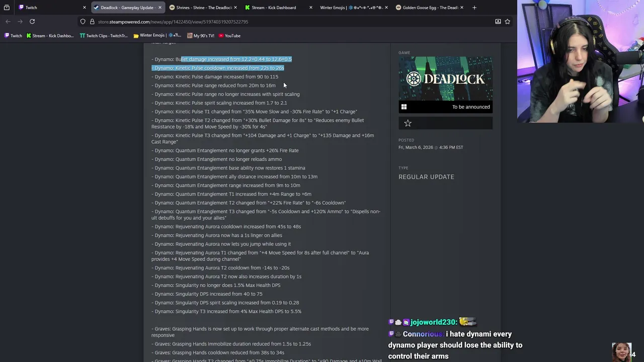Click the REGULAR UPDATE type label
The width and height of the screenshot is (644, 362).
click(x=426, y=177)
